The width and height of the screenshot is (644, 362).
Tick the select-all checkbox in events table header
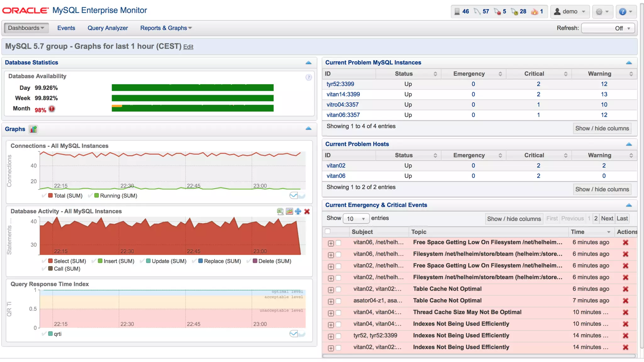pyautogui.click(x=328, y=232)
